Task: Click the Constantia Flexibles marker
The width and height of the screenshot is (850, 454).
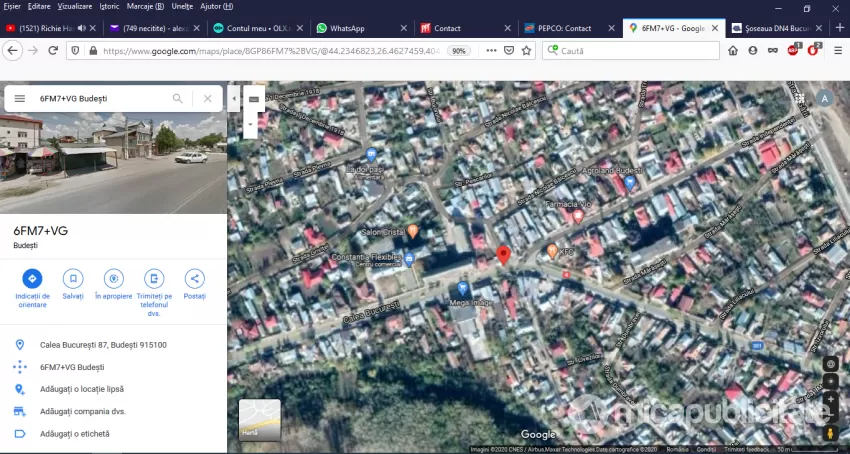Action: [x=409, y=259]
